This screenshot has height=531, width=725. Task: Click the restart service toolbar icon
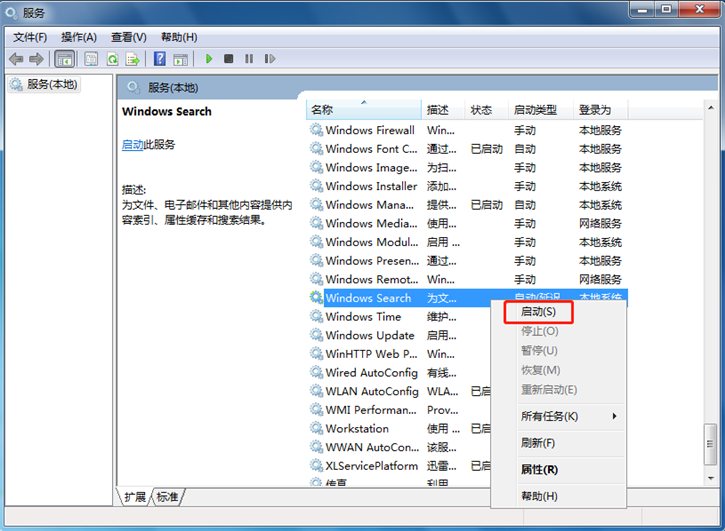click(x=270, y=59)
